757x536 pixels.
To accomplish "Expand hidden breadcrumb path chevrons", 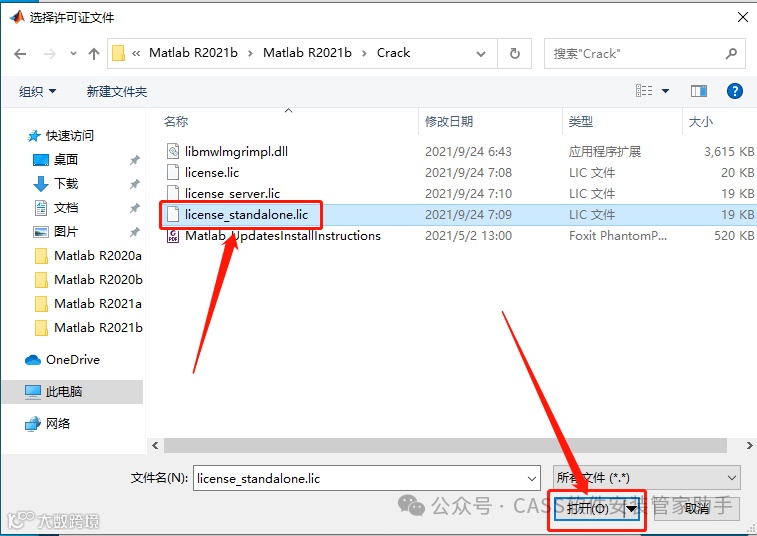I will click(136, 53).
